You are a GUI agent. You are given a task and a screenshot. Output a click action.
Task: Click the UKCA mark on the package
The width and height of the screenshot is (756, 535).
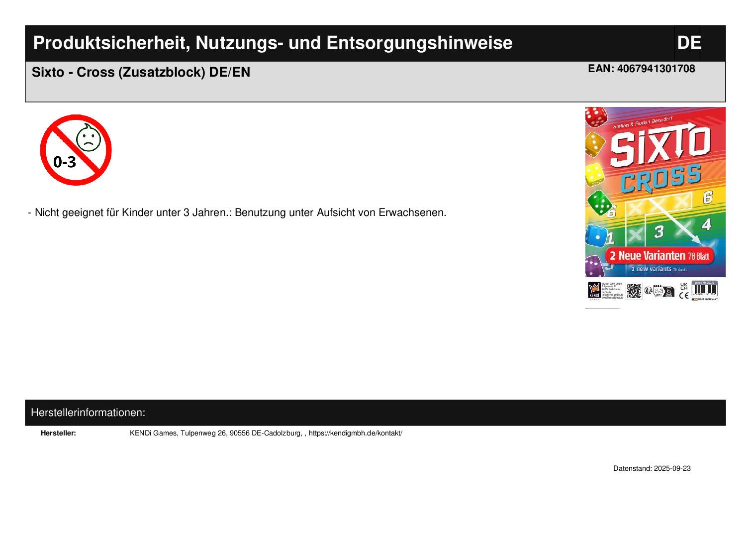pos(684,287)
